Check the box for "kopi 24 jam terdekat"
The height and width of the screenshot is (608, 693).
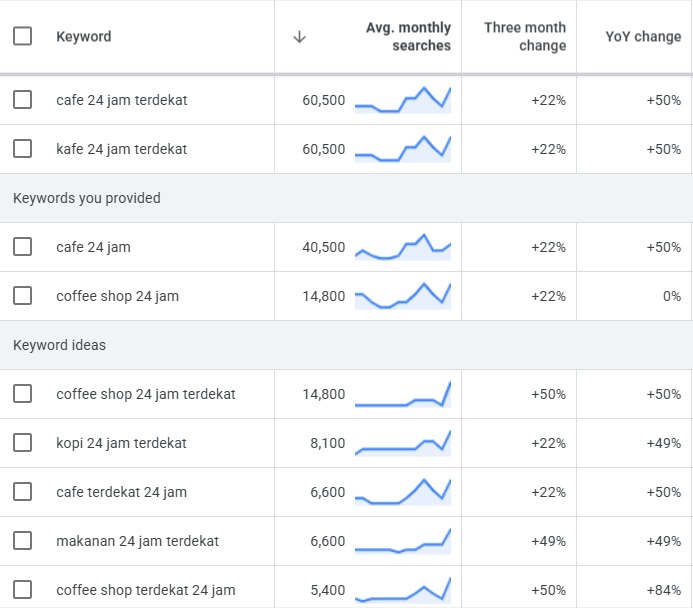pyautogui.click(x=22, y=443)
